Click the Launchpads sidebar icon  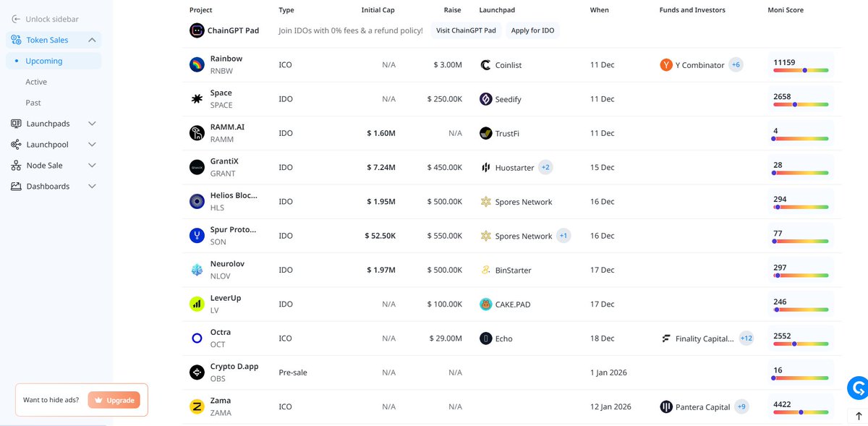point(16,124)
